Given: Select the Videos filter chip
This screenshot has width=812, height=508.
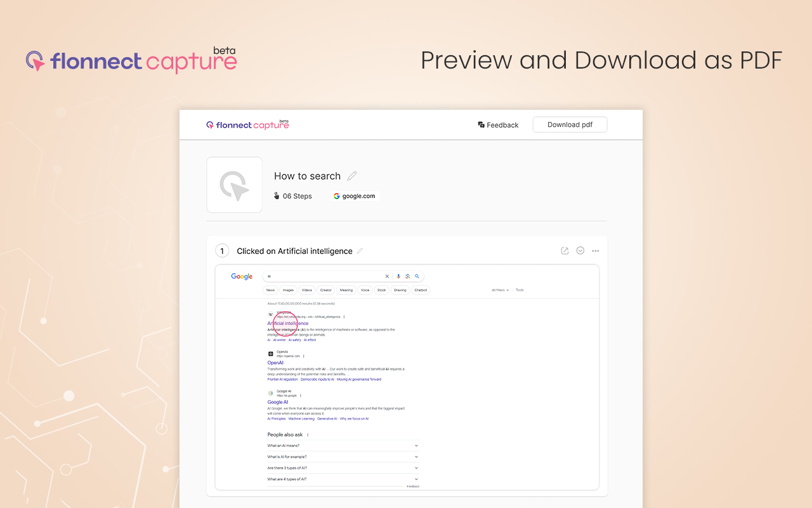Looking at the screenshot, I should point(306,290).
